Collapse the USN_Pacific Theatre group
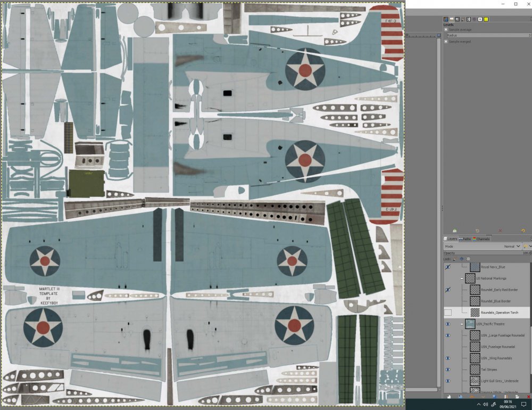Image resolution: width=532 pixels, height=410 pixels. [462, 324]
